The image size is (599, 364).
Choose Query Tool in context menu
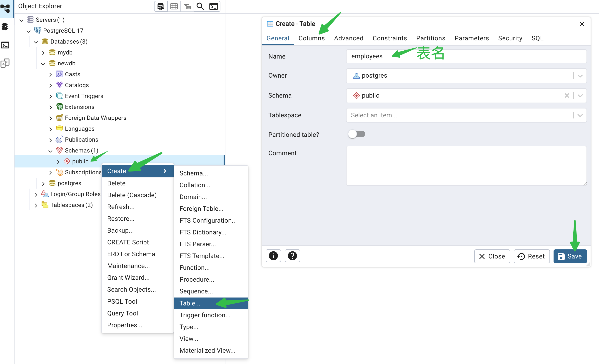click(x=122, y=313)
